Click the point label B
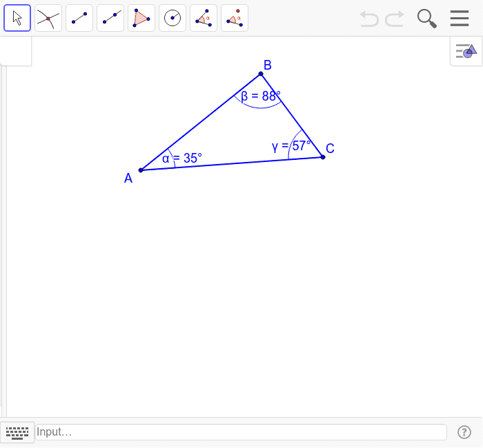 pos(268,65)
